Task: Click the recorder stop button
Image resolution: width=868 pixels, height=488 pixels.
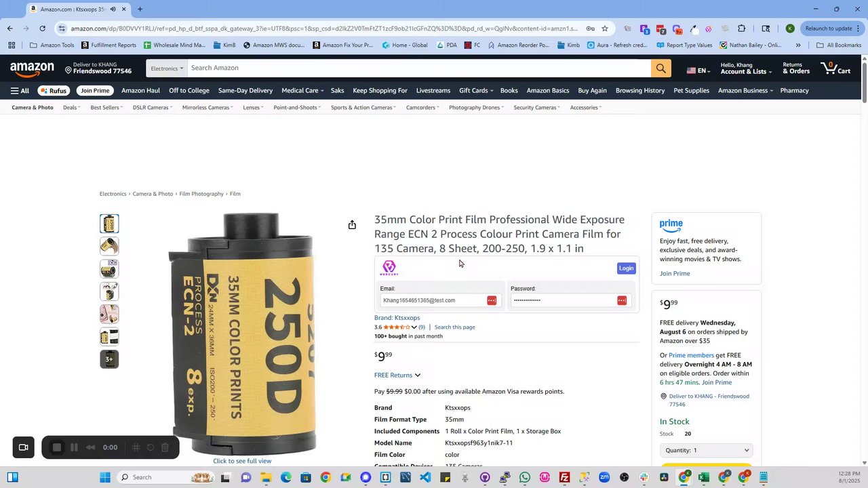Action: pyautogui.click(x=57, y=447)
